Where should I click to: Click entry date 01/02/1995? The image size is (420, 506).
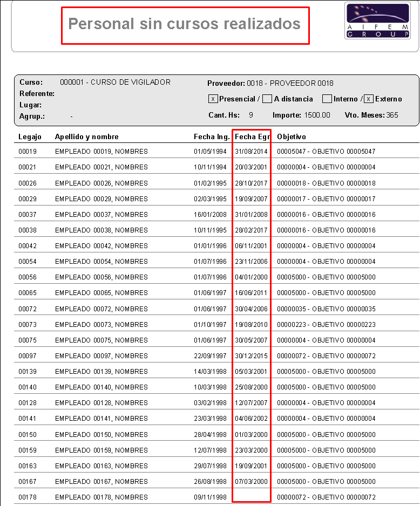(210, 183)
